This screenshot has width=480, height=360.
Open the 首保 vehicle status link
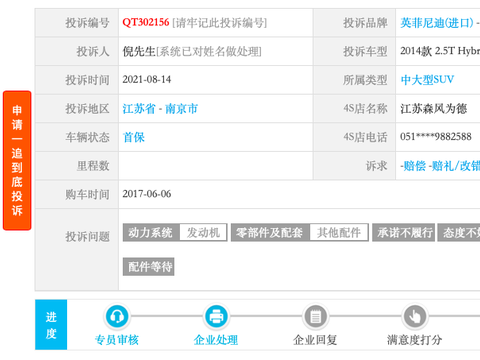click(134, 137)
